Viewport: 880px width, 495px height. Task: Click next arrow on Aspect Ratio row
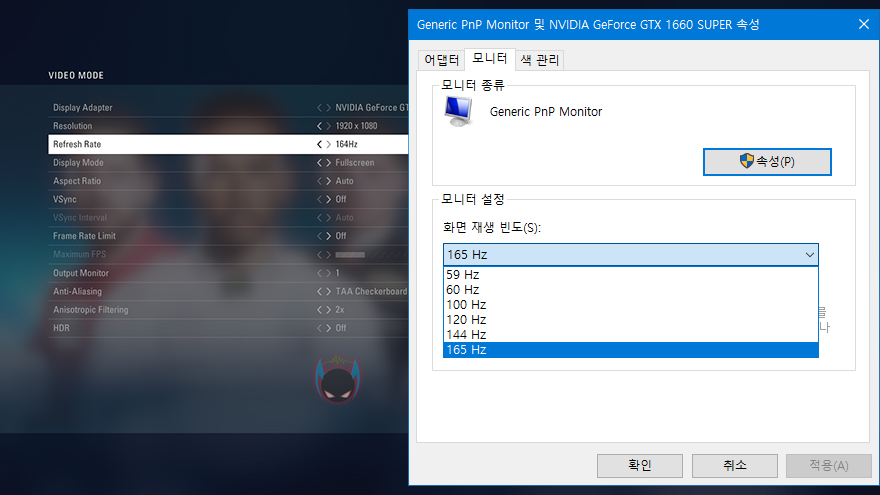click(328, 181)
